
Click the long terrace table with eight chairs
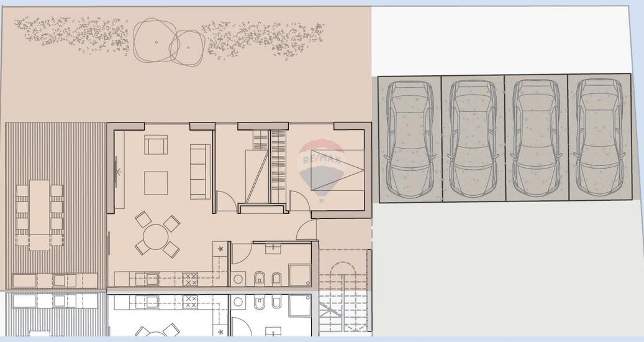point(39,215)
